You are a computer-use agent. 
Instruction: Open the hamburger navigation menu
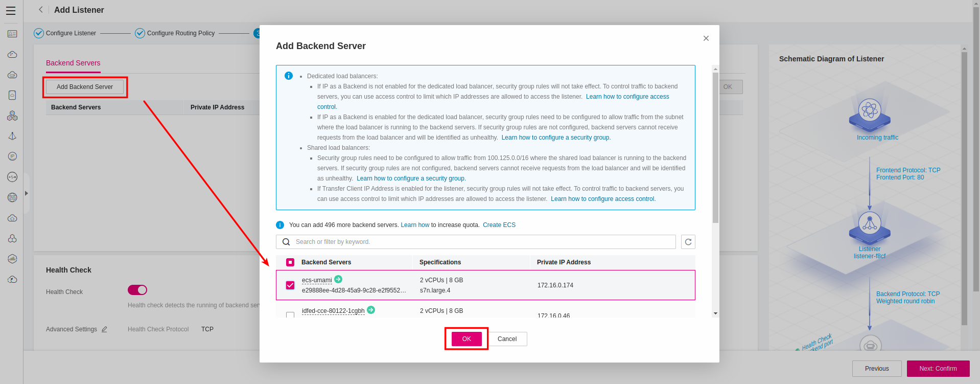point(11,11)
